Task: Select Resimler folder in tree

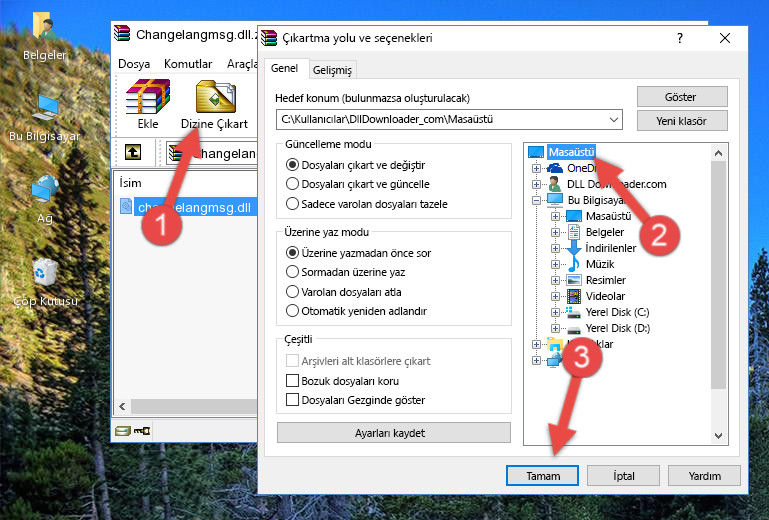Action: point(606,280)
